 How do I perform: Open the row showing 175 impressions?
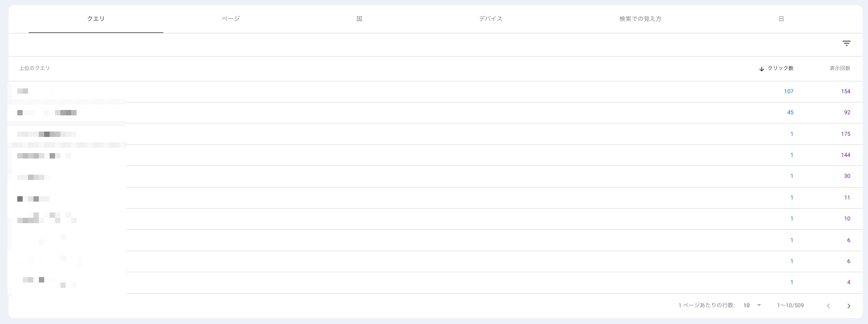[436, 134]
